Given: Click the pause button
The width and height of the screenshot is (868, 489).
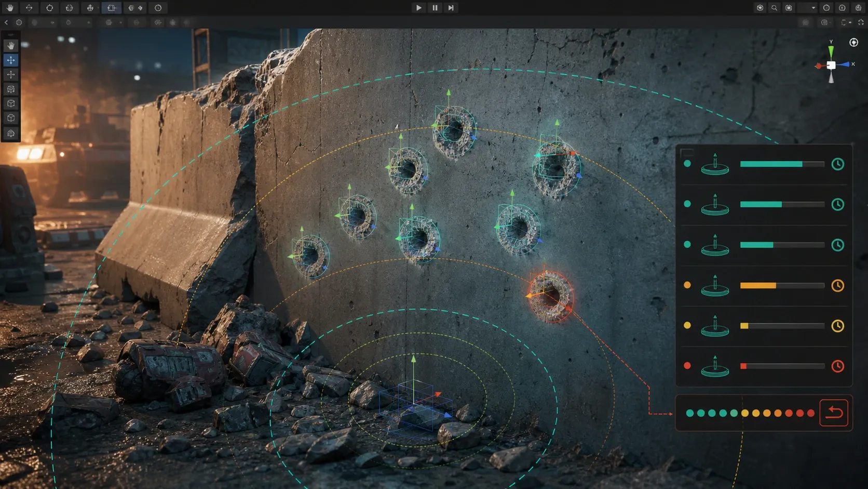Looking at the screenshot, I should (x=435, y=8).
